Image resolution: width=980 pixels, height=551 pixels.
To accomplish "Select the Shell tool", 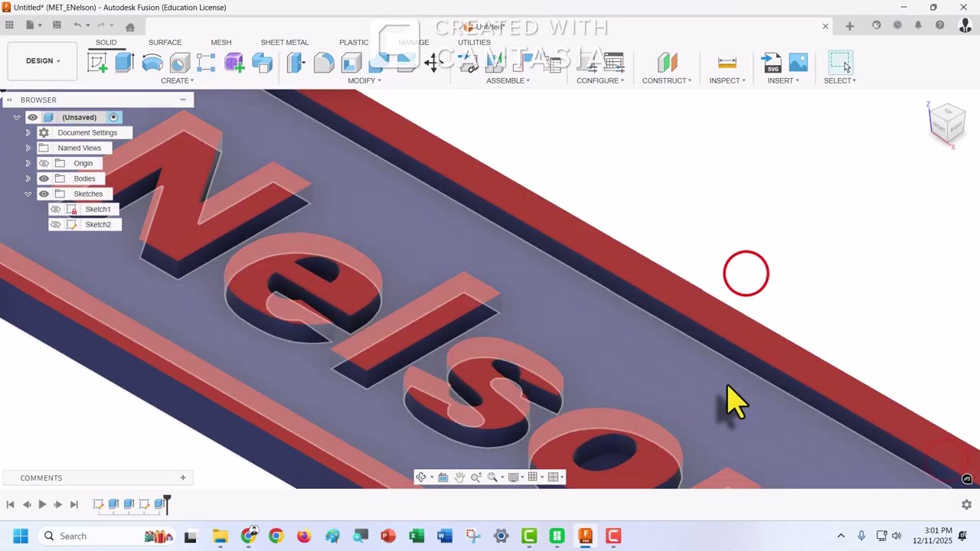I will tap(351, 62).
